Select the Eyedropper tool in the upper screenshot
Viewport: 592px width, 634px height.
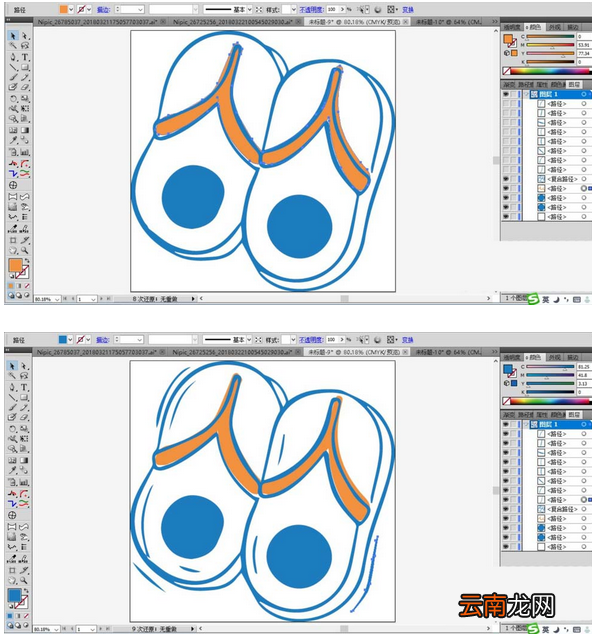pos(13,140)
